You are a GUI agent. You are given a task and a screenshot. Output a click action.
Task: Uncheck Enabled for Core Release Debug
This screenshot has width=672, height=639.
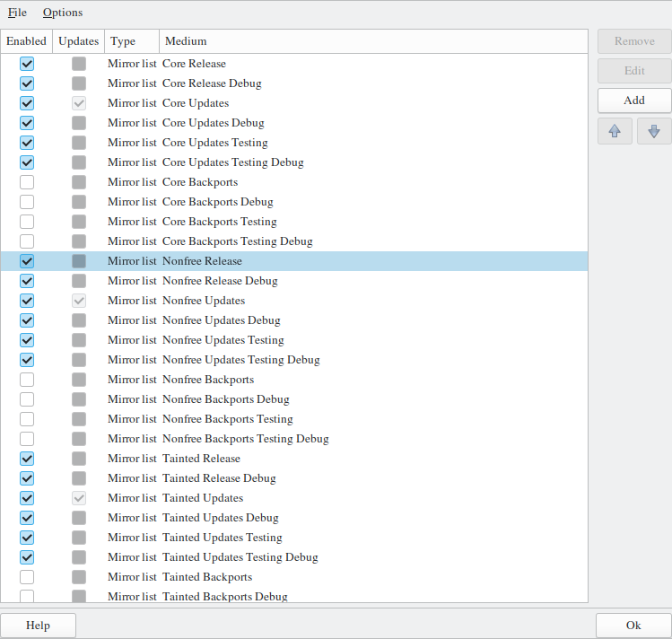27,83
